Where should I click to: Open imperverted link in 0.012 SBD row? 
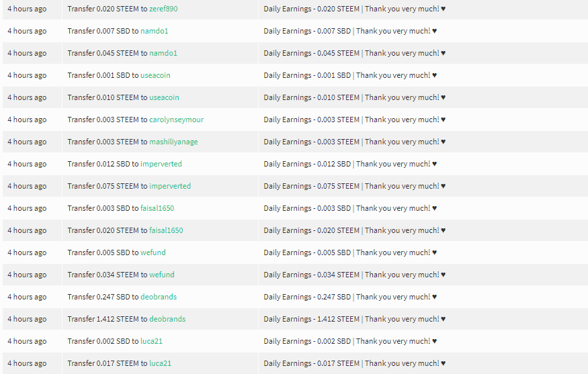click(x=161, y=163)
